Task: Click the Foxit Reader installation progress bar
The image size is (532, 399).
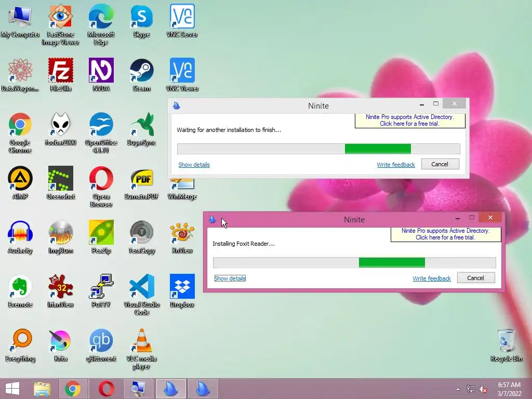Action: click(x=354, y=262)
